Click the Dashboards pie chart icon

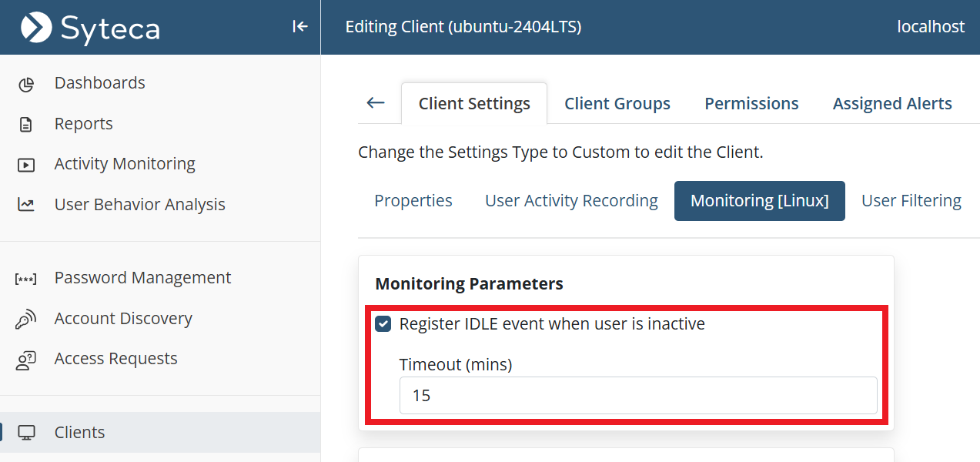pyautogui.click(x=26, y=84)
